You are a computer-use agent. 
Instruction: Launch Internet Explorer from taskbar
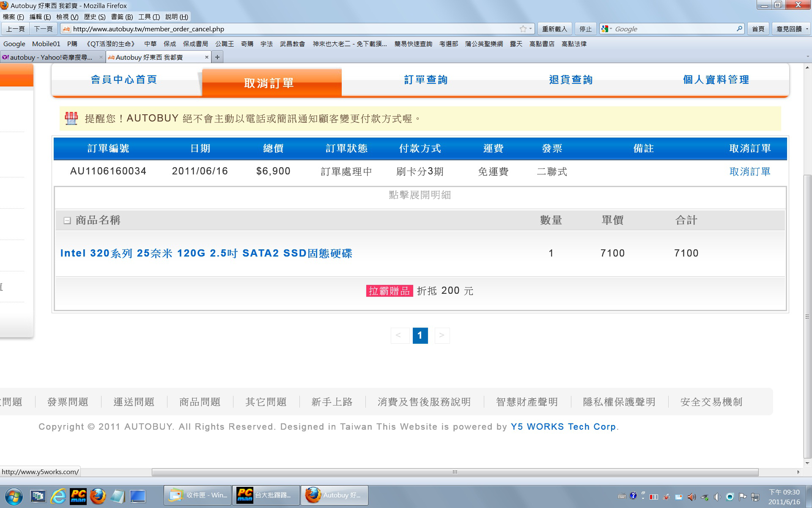click(x=58, y=496)
